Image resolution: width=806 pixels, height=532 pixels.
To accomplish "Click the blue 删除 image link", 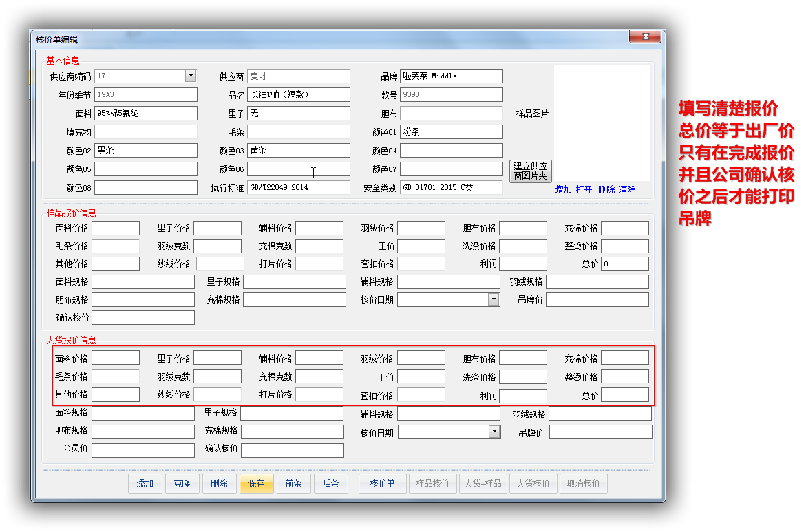I will click(x=606, y=189).
